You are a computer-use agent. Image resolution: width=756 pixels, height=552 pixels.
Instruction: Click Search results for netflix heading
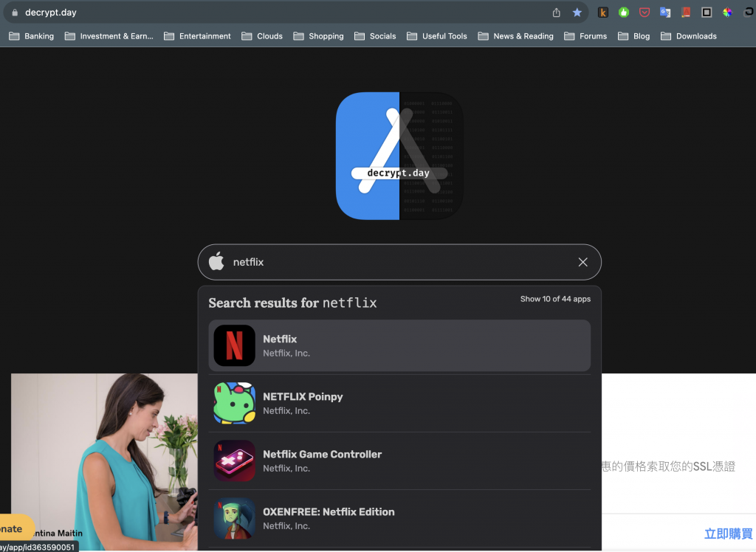tap(292, 303)
